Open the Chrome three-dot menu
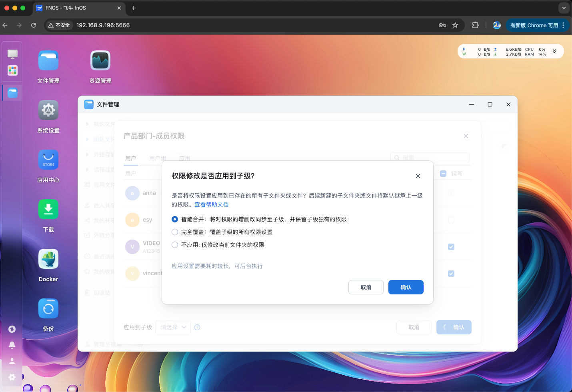The height and width of the screenshot is (392, 572). click(x=563, y=25)
